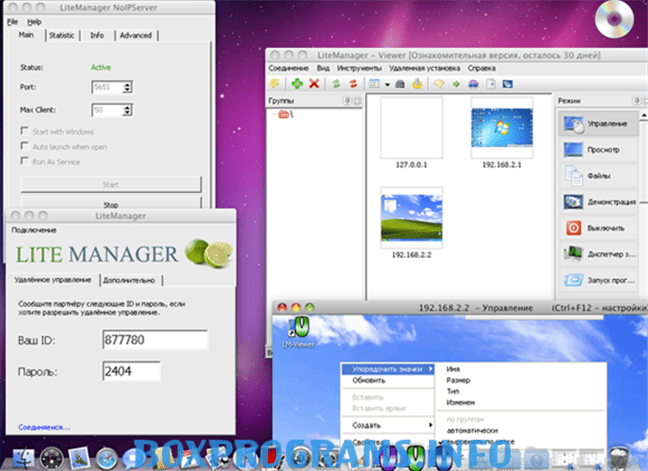Screen dimensions: 648x471
Task: Switch to the Statistic tab
Action: [62, 36]
